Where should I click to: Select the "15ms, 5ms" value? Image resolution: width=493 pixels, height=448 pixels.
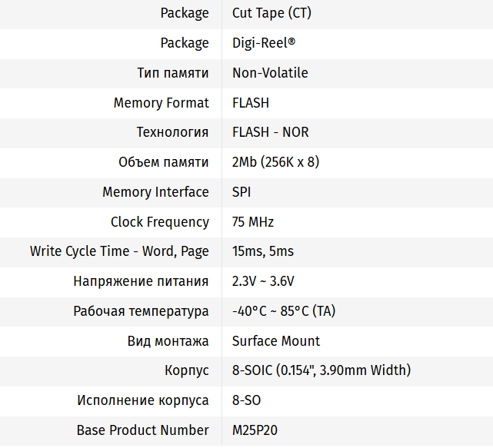pyautogui.click(x=263, y=251)
